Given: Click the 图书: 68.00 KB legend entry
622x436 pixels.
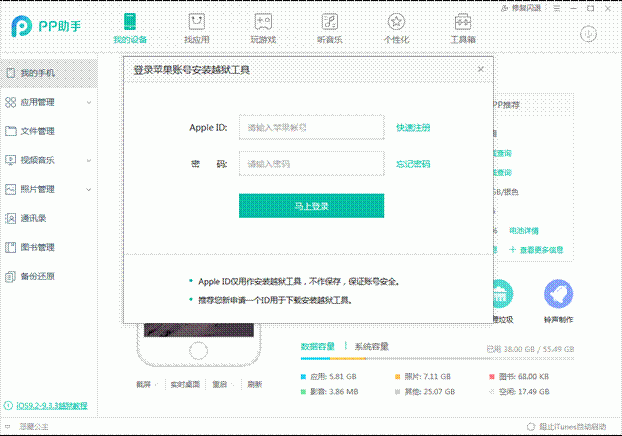Looking at the screenshot, I should [x=519, y=376].
